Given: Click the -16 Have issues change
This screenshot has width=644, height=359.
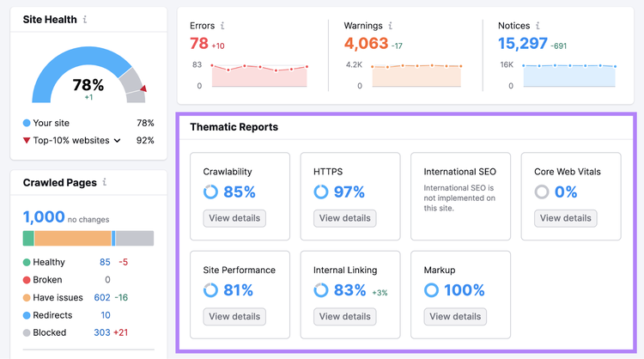Looking at the screenshot, I should [121, 297].
